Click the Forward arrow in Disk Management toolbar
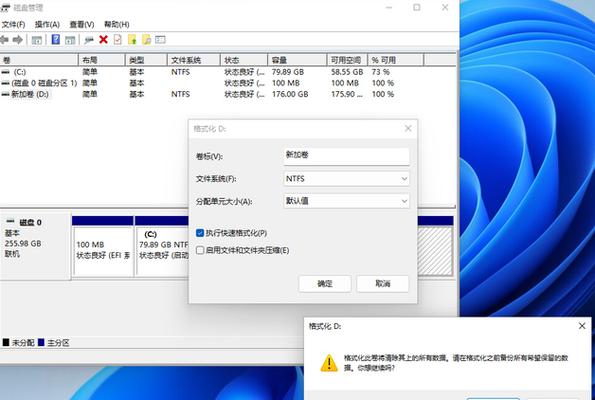The width and height of the screenshot is (595, 400). coord(17,39)
